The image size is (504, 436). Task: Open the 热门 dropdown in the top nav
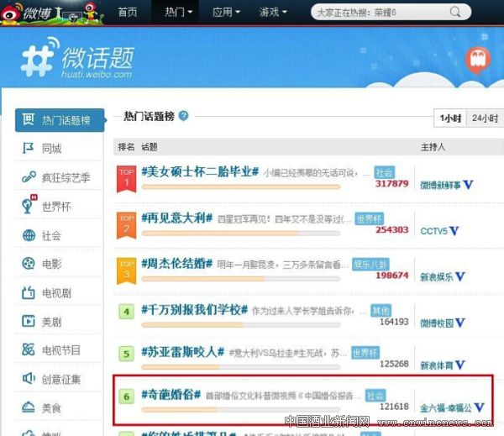[x=178, y=13]
